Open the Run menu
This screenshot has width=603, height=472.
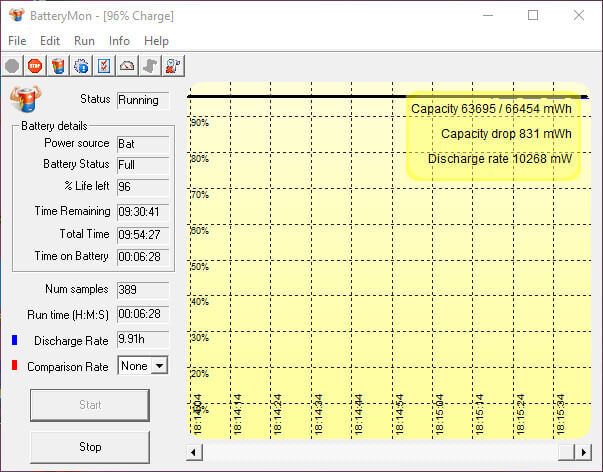[x=84, y=41]
